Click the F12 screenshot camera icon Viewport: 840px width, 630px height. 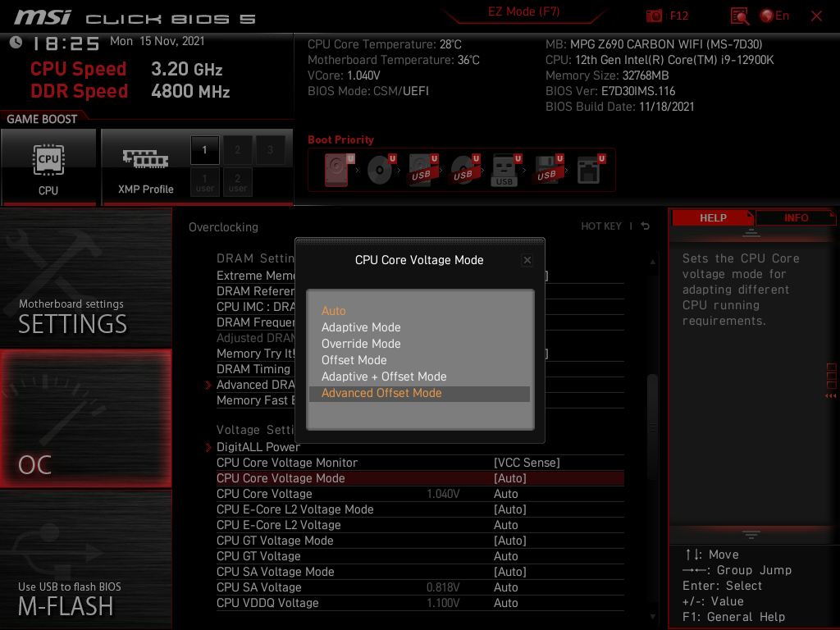click(x=654, y=16)
